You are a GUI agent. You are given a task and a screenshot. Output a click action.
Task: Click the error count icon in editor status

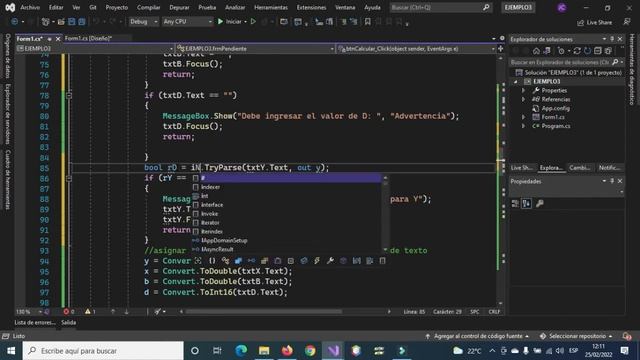66,311
